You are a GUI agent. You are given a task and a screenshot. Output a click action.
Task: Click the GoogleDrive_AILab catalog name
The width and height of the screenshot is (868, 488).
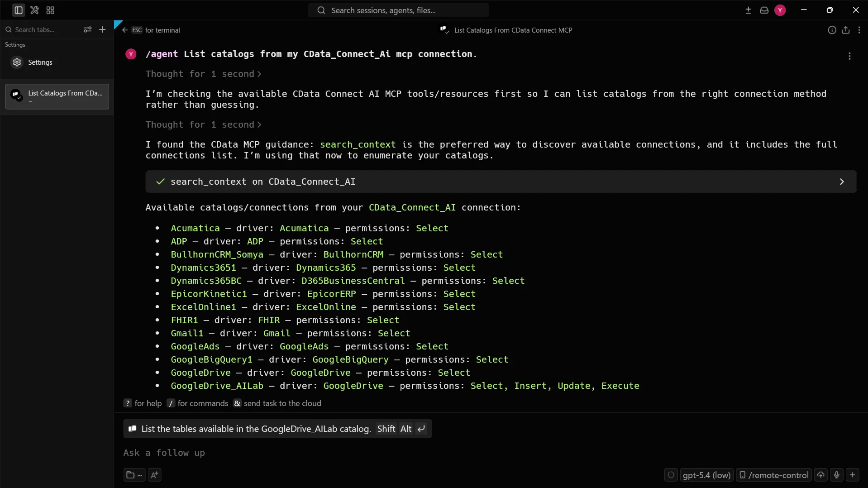(217, 386)
